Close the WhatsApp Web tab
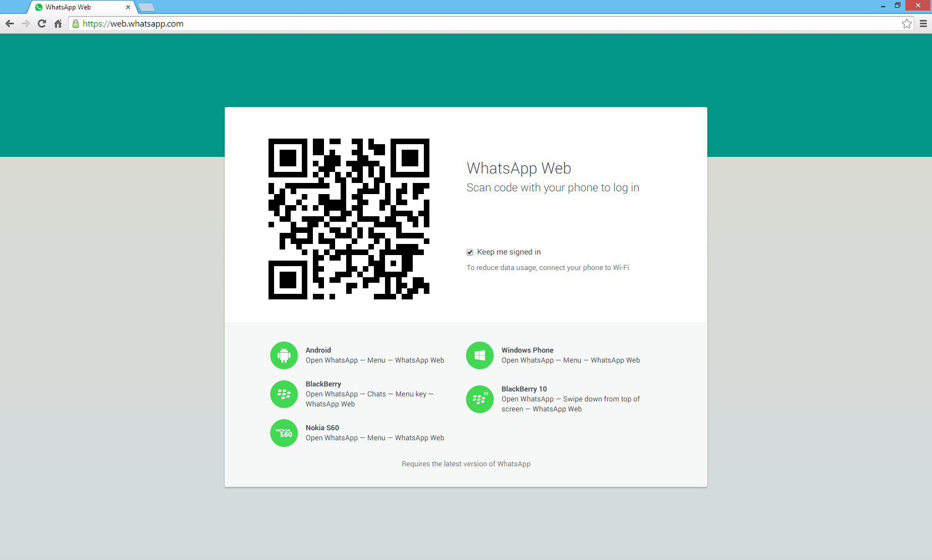The width and height of the screenshot is (932, 560). coord(128,7)
